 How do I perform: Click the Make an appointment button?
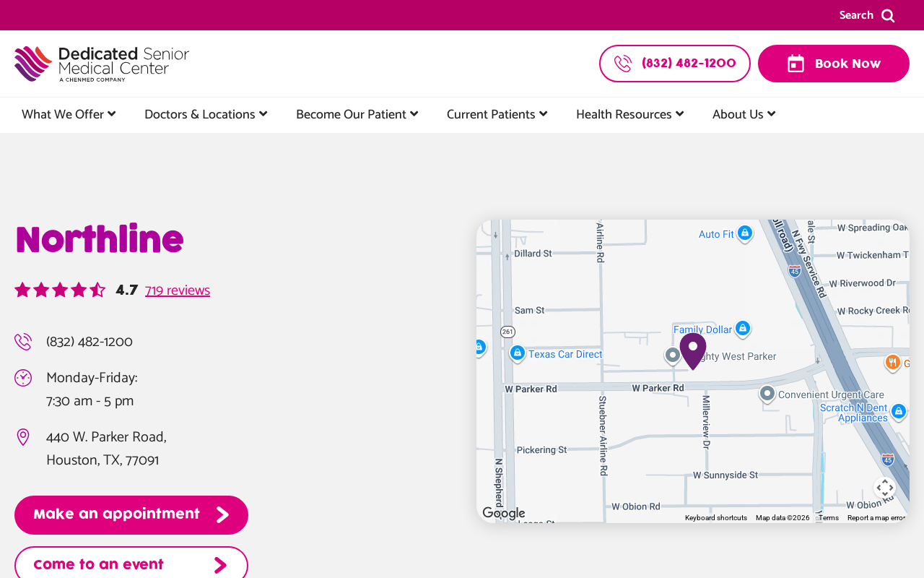pyautogui.click(x=131, y=515)
